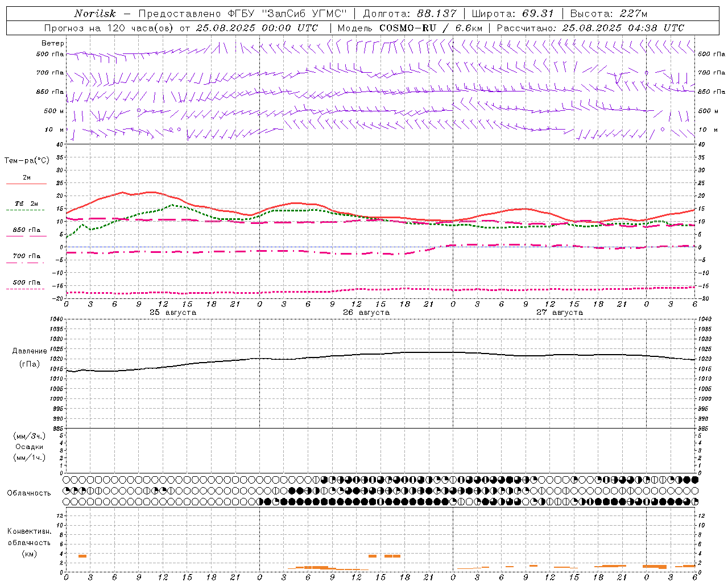Screen dimensions: 728x582
Task: Select the (мм/3ч.) precipitation unit label
Action: point(30,436)
